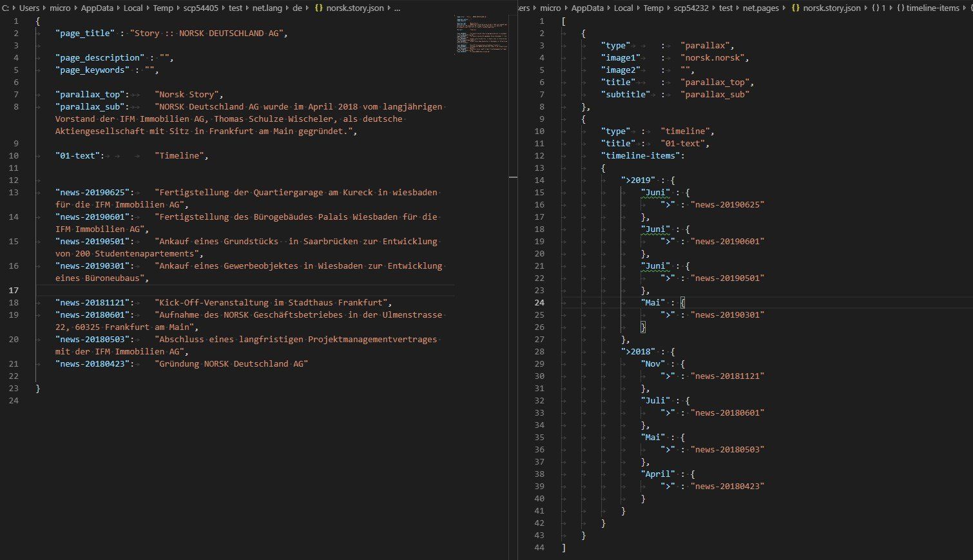Open the 'net.lang' breadcrumb folder
This screenshot has height=560, width=973.
pos(267,8)
